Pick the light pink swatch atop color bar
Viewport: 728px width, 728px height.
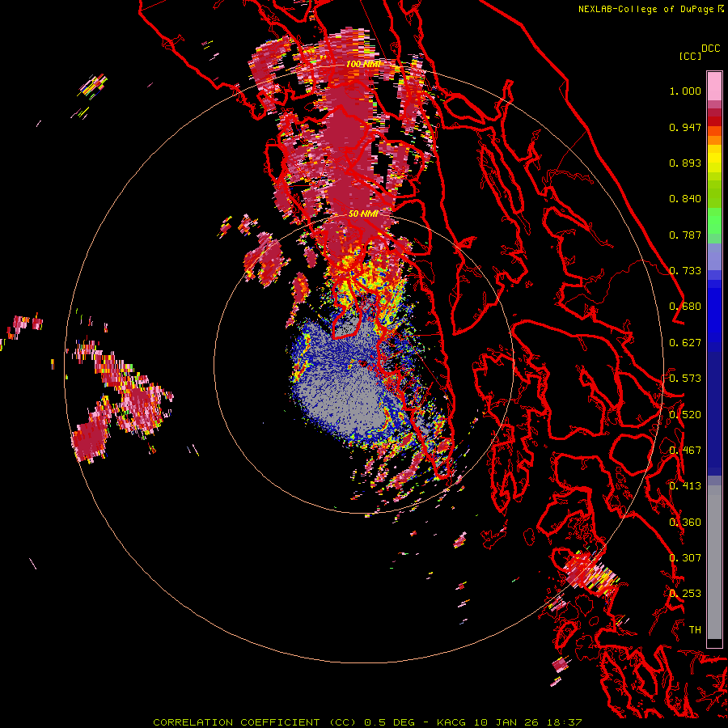(714, 87)
